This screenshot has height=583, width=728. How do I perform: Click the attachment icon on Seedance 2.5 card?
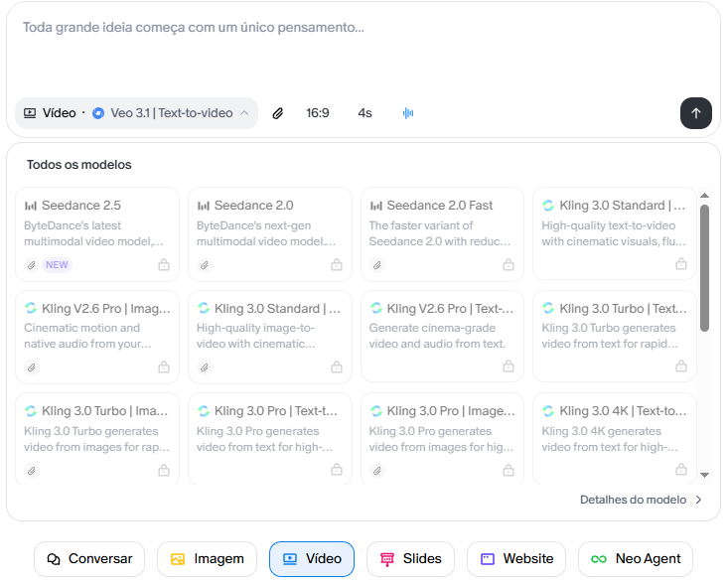[32, 265]
